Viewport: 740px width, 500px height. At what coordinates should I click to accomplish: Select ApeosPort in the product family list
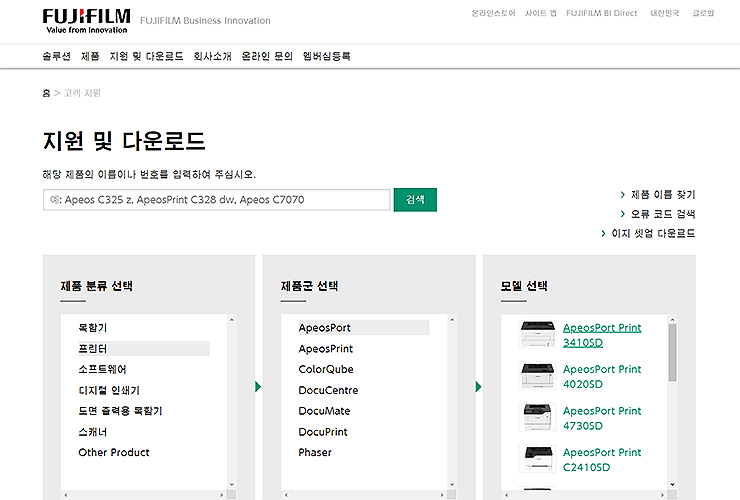tap(363, 328)
